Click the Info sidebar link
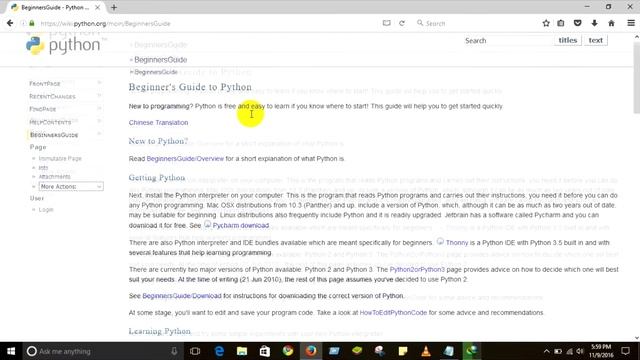Image resolution: width=640 pixels, height=360 pixels. click(x=43, y=168)
